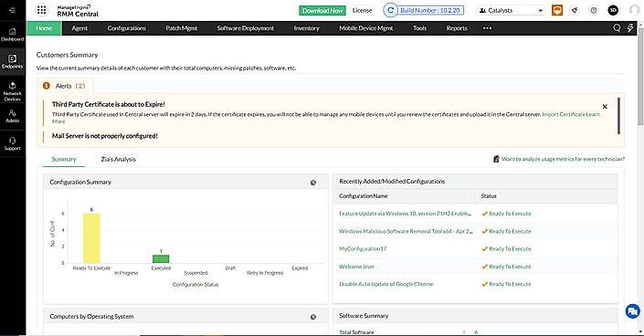Open the Agent menu

[79, 28]
